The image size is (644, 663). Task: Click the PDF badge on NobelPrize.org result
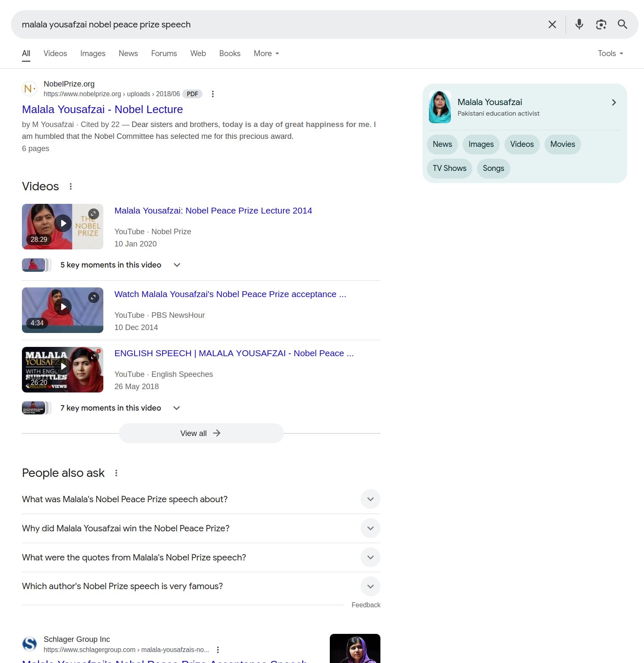192,94
